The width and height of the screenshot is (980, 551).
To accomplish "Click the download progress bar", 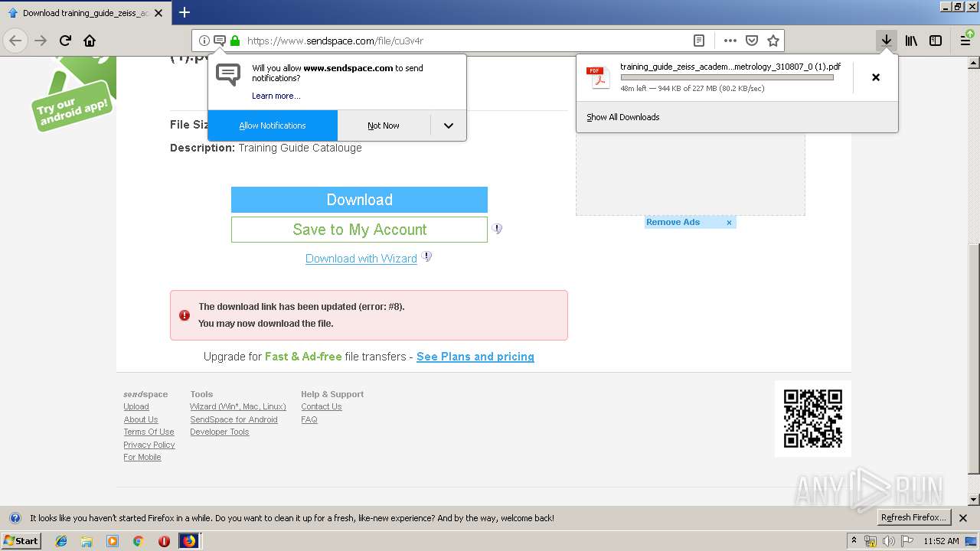I will click(x=727, y=77).
